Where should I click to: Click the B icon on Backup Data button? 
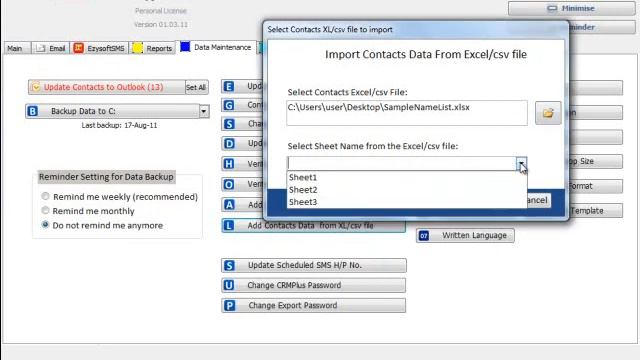click(x=33, y=111)
